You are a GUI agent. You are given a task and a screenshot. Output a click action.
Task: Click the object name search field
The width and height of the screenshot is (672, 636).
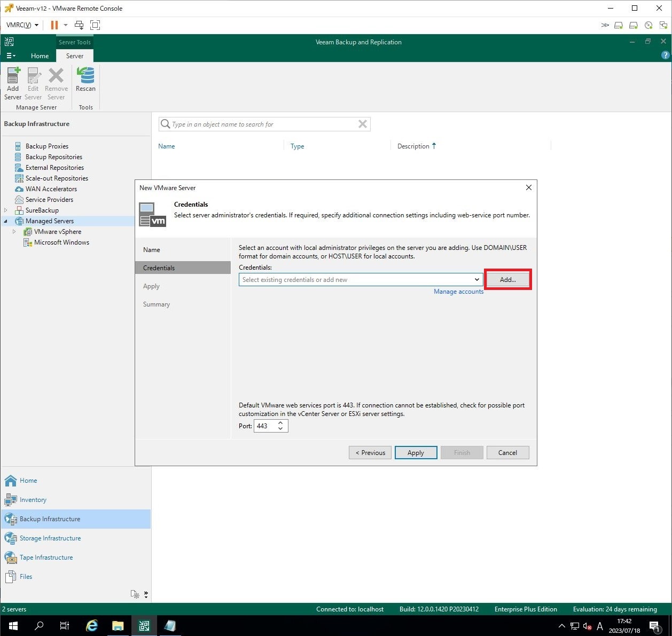click(x=264, y=124)
